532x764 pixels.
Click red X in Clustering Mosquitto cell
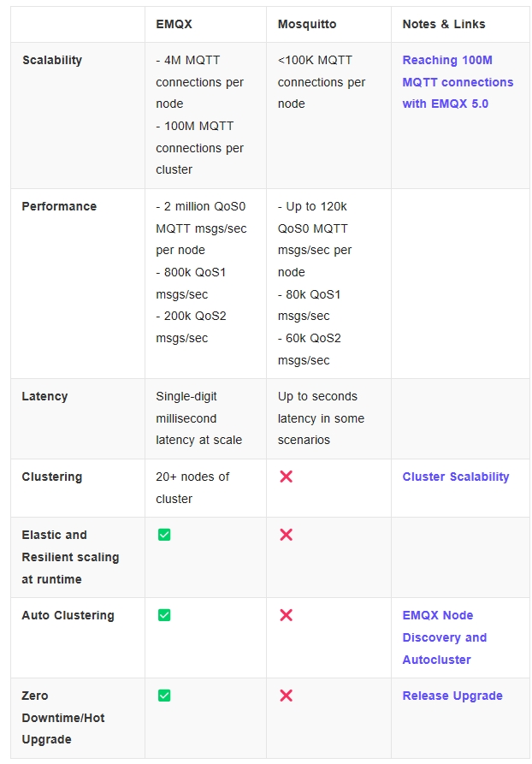tap(286, 477)
